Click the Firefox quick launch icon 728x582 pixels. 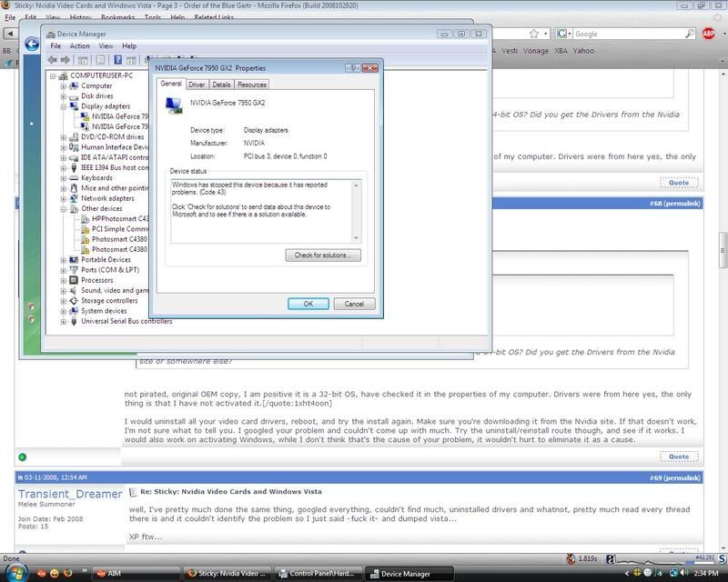67,573
